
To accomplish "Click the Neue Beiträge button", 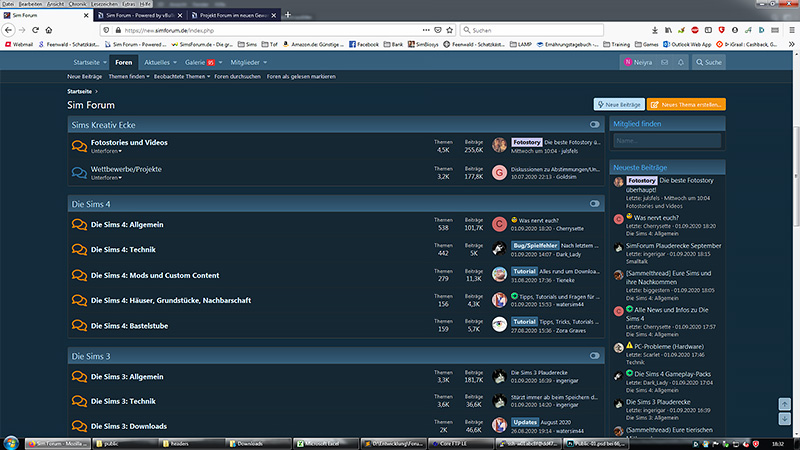I will coord(619,105).
